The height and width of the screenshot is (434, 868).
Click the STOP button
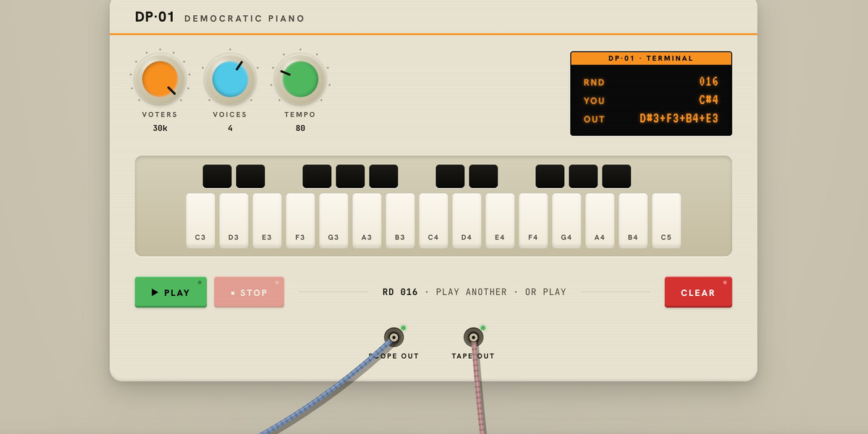pos(249,292)
